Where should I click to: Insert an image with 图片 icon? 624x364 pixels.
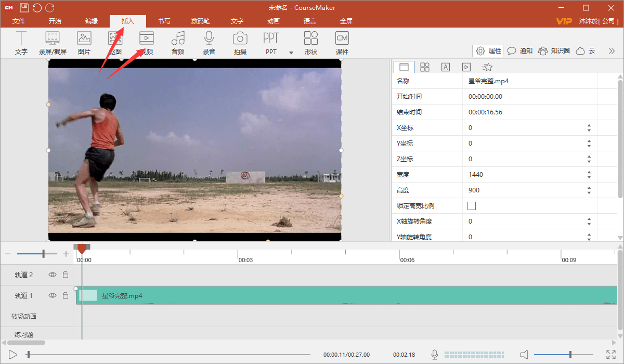click(84, 43)
